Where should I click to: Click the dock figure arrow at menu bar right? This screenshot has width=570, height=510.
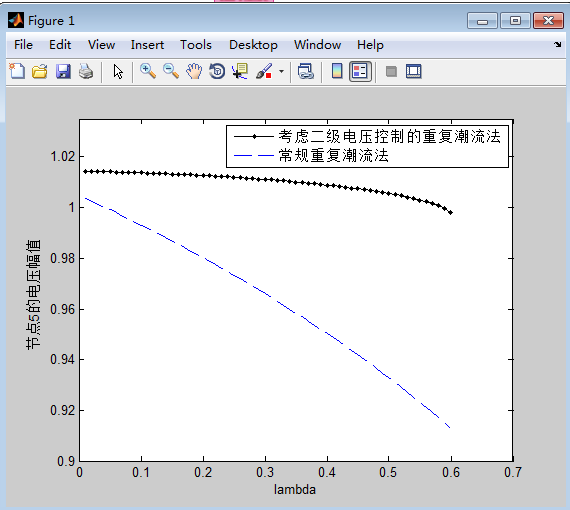click(x=558, y=44)
